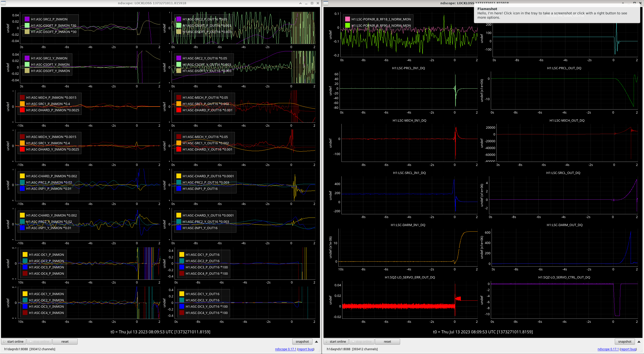Roll up the left ndscope window
This screenshot has width=644, height=354.
300,3
